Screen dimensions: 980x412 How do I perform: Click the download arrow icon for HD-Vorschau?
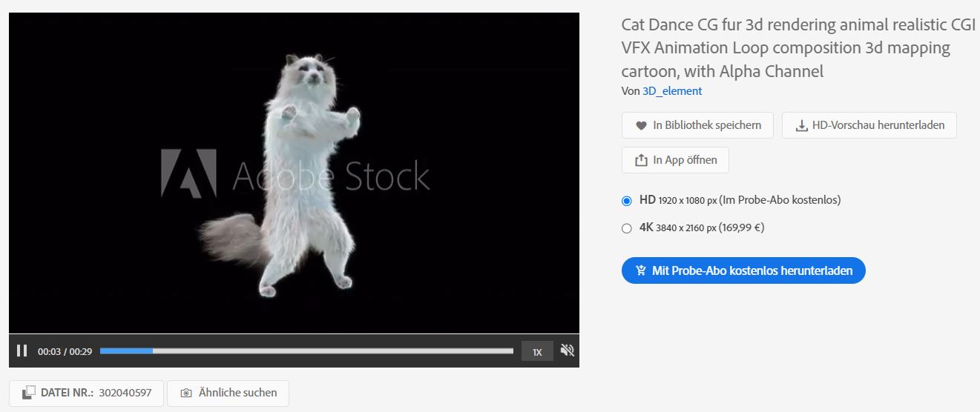pos(801,125)
